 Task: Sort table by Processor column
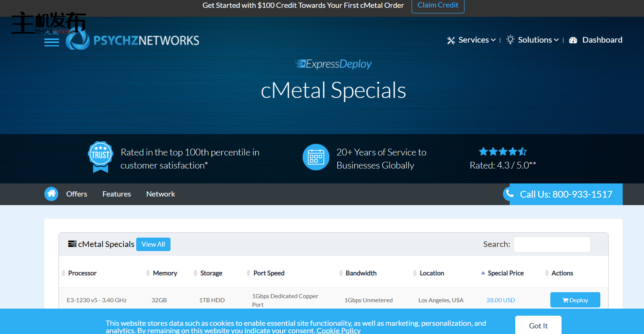point(82,273)
